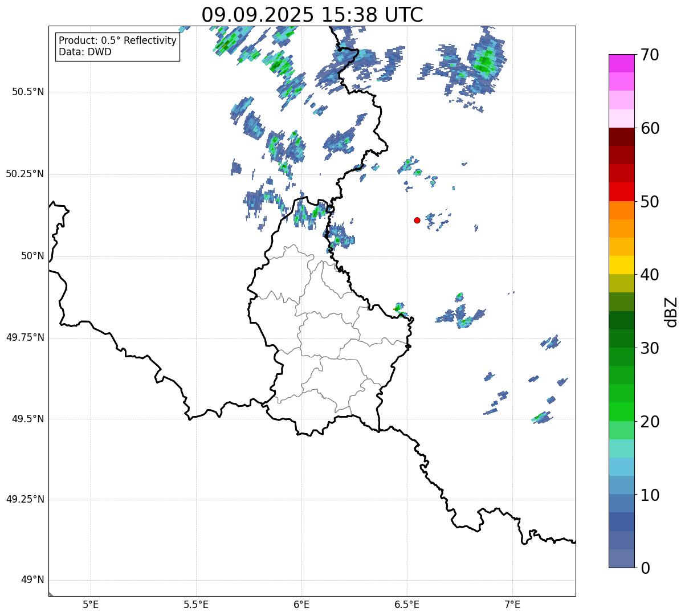
Task: Click the 50 label on colorbar
Action: (x=649, y=202)
